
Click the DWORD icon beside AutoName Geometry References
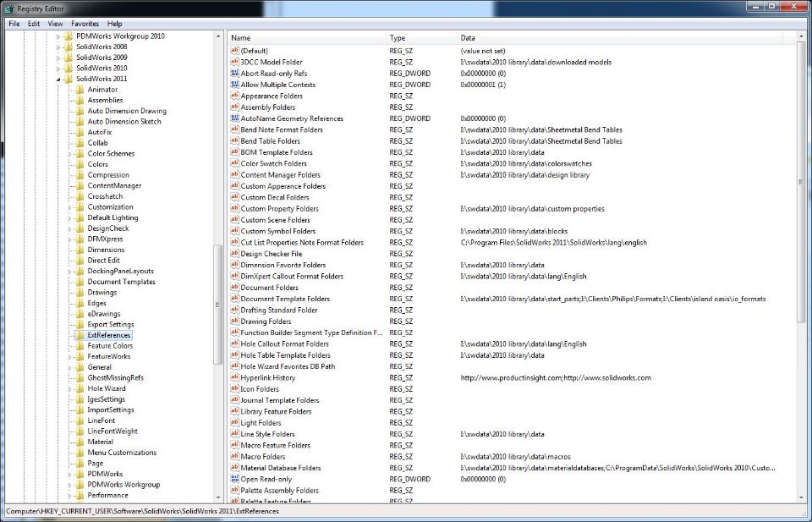(234, 118)
